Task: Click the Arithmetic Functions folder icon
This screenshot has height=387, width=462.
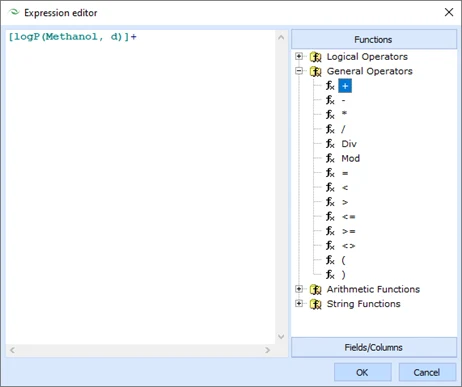Action: [x=315, y=289]
